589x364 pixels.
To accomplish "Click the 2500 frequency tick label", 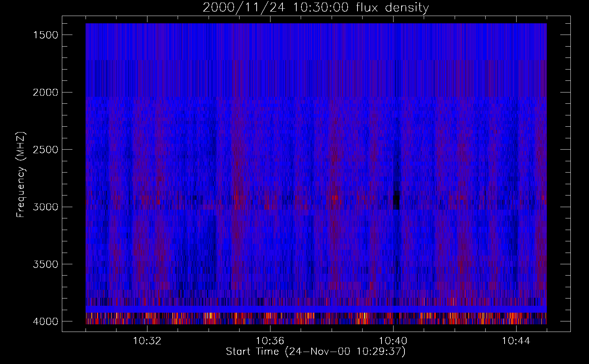I will click(x=46, y=150).
